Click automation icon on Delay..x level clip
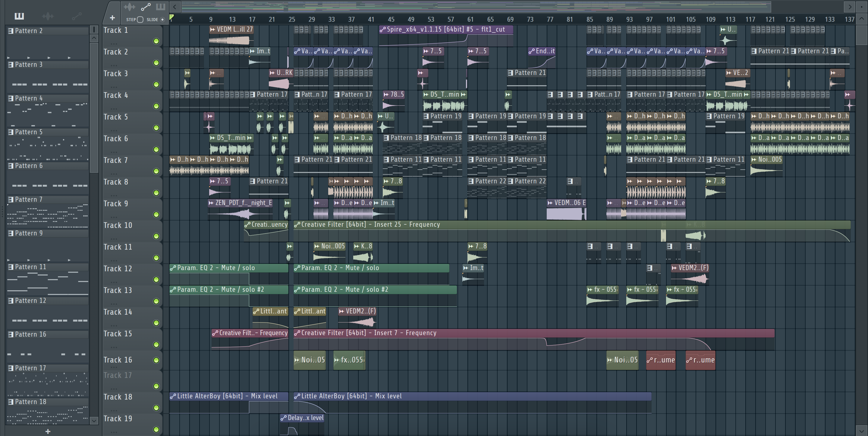The height and width of the screenshot is (436, 868). click(x=283, y=418)
